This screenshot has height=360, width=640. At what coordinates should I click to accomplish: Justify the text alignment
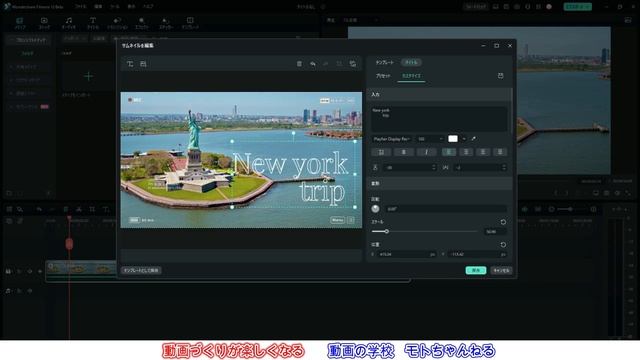click(500, 152)
